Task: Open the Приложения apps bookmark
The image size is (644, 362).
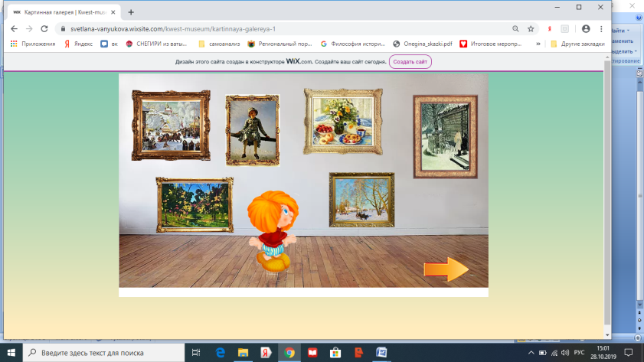Action: [x=33, y=44]
